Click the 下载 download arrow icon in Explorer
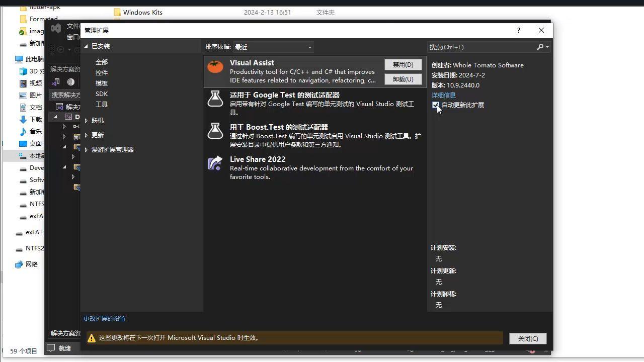Image resolution: width=644 pixels, height=362 pixels. 23,119
